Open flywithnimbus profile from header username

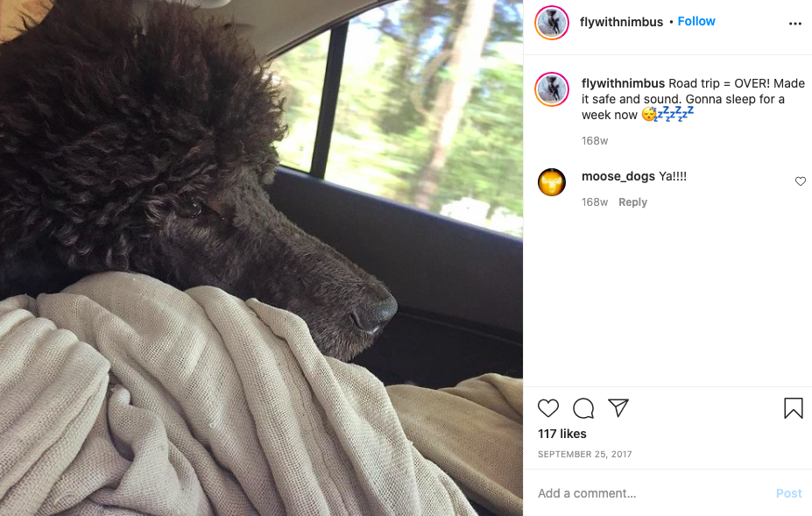[x=621, y=22]
